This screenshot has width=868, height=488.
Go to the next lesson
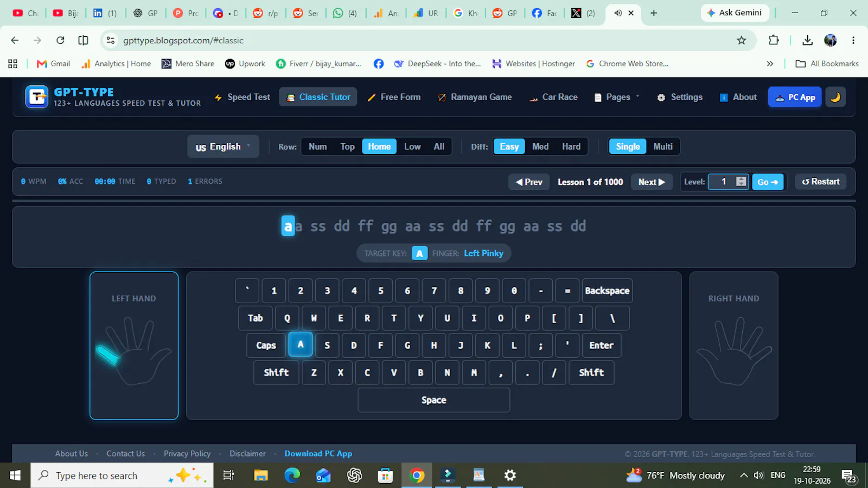[x=652, y=182]
